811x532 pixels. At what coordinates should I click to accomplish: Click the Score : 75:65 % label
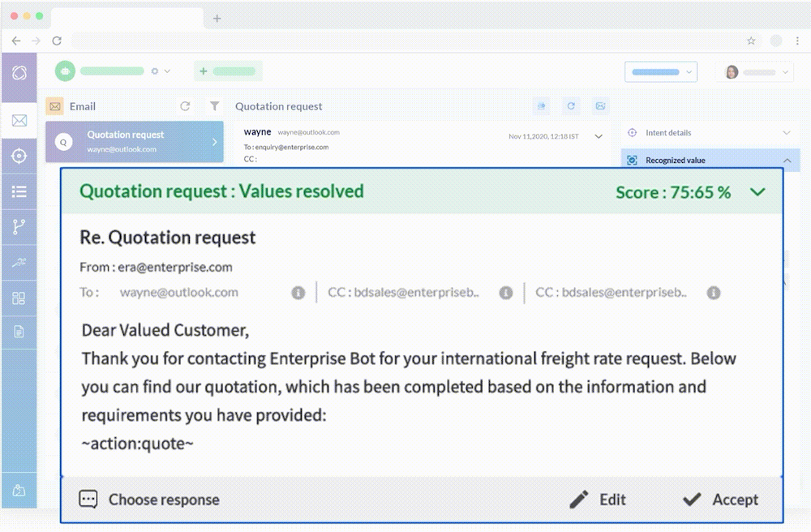(673, 192)
